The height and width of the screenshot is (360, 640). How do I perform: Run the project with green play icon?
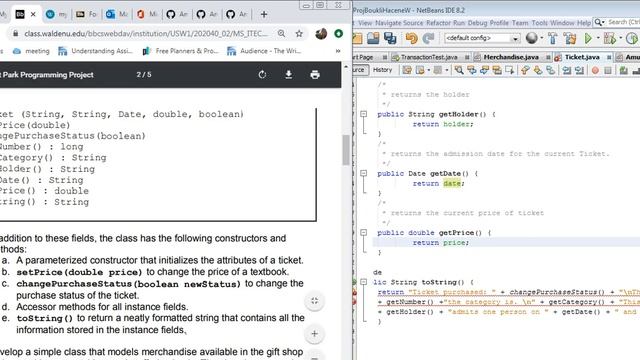[588, 38]
